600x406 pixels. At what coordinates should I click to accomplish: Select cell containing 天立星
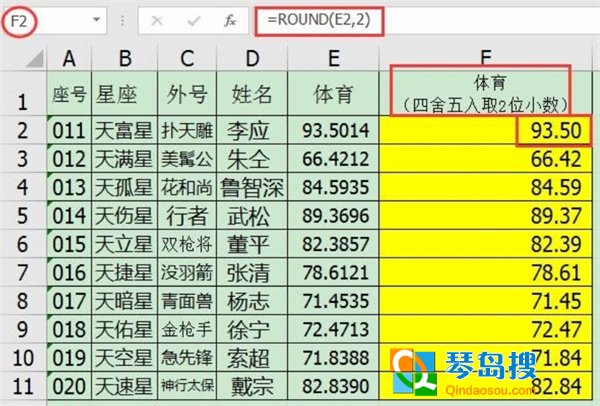[125, 244]
